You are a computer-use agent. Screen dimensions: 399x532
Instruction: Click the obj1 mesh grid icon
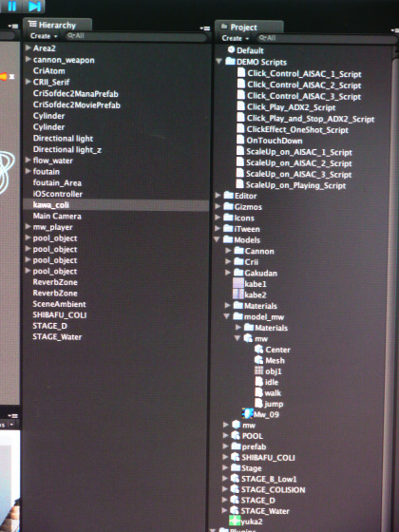pos(258,370)
